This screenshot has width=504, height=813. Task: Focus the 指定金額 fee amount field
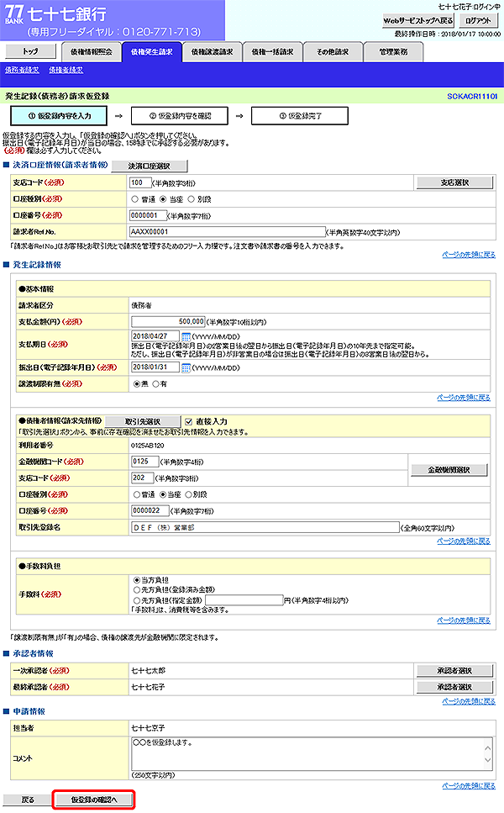pyautogui.click(x=244, y=600)
